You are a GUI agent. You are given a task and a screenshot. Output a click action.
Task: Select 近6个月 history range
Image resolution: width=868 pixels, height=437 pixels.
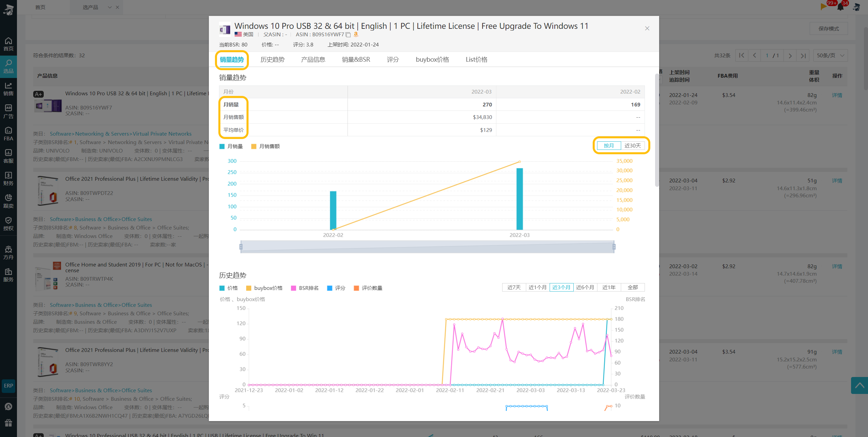585,287
